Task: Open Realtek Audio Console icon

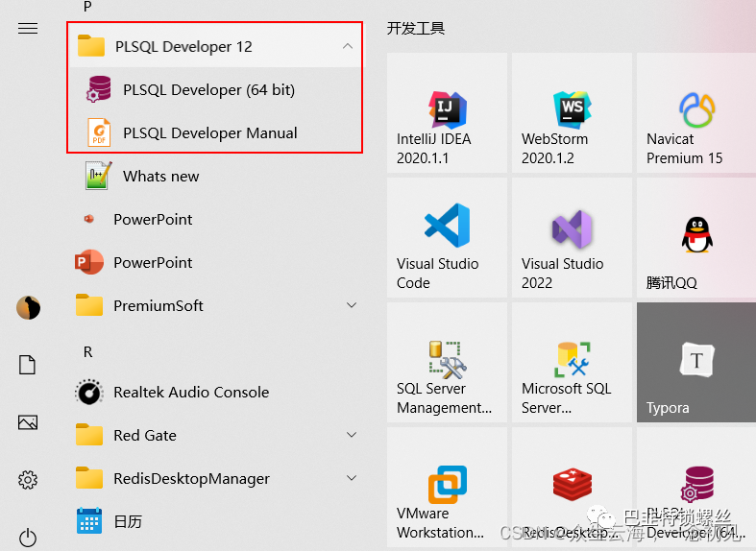Action: click(x=89, y=392)
